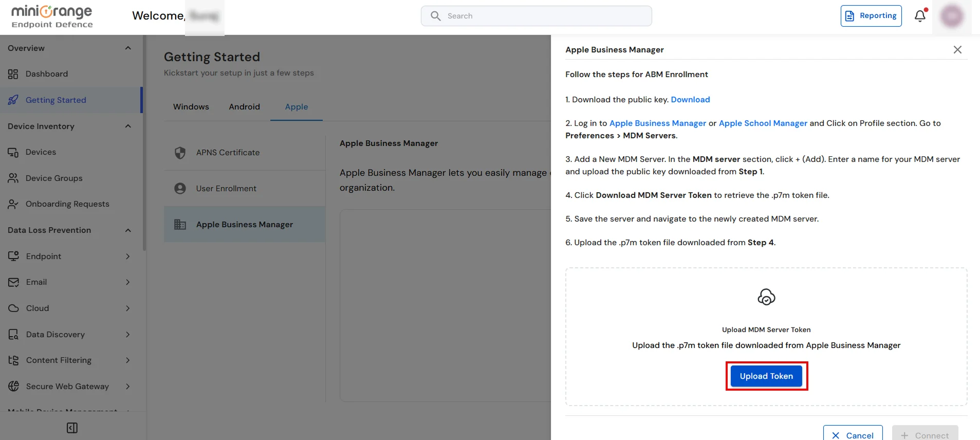Open the User Enrollment step
The height and width of the screenshot is (440, 980).
click(245, 189)
